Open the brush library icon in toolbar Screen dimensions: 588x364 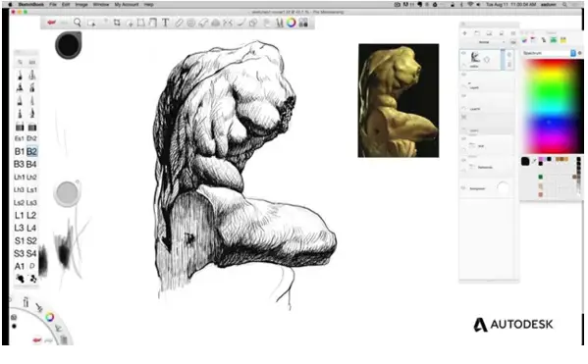[x=279, y=23]
